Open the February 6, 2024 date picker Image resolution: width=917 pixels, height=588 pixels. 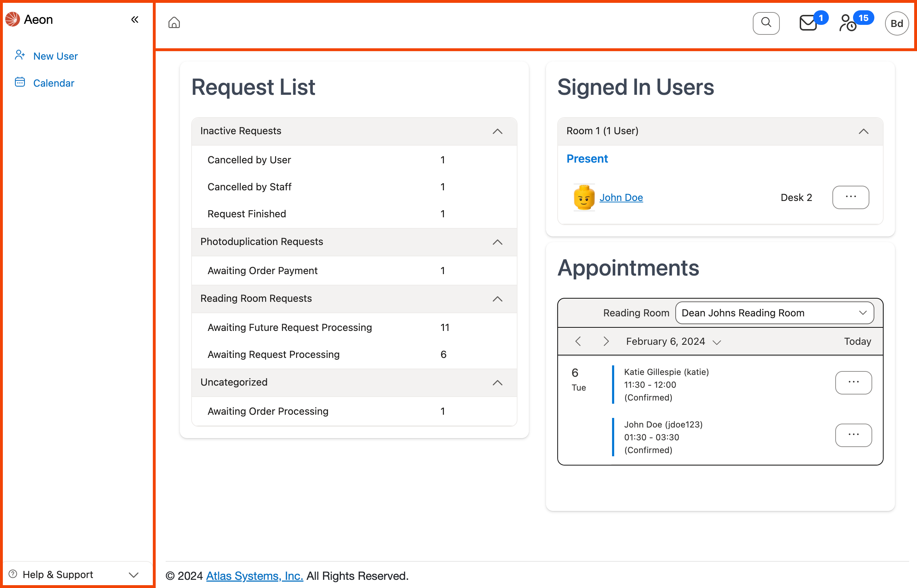tap(717, 341)
